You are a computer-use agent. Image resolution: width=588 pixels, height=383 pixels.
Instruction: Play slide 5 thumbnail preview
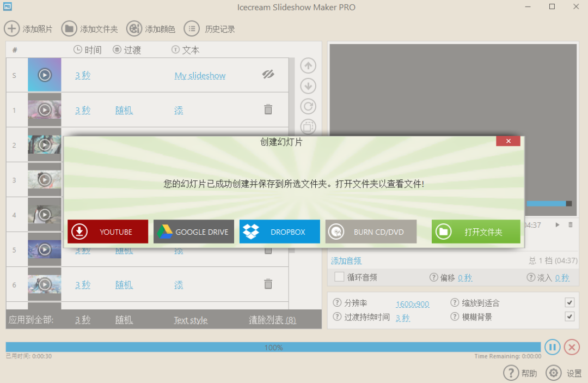[45, 250]
